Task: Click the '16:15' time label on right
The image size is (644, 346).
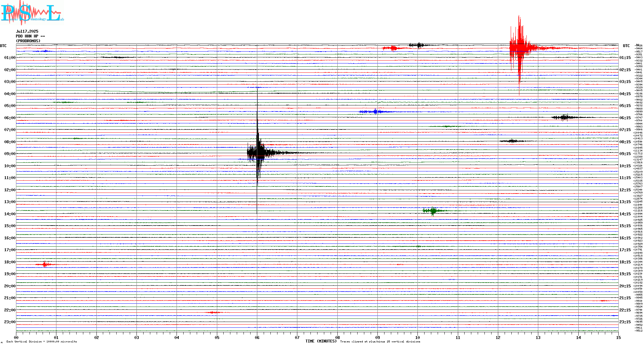Action: click(625, 238)
